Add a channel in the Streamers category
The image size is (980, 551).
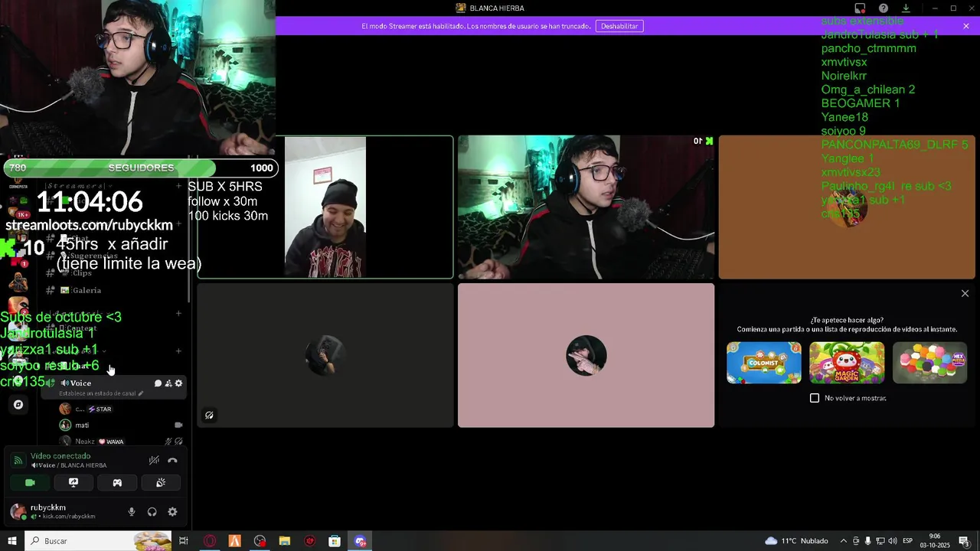point(178,186)
